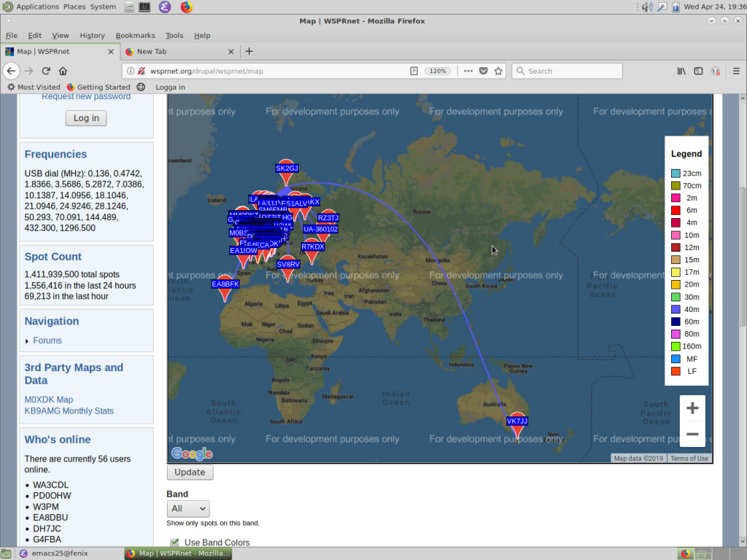
Task: Select the RZ3TJ map marker
Action: coord(328,217)
